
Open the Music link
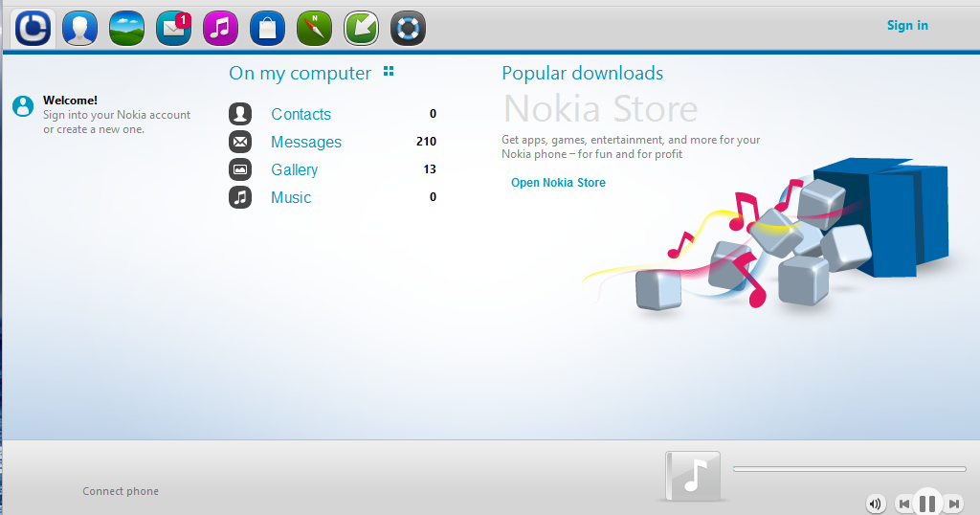tap(291, 197)
